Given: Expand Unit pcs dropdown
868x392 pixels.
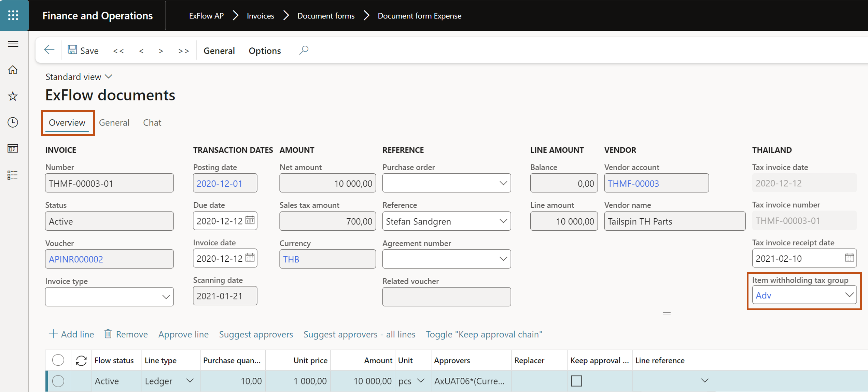Looking at the screenshot, I should point(421,381).
